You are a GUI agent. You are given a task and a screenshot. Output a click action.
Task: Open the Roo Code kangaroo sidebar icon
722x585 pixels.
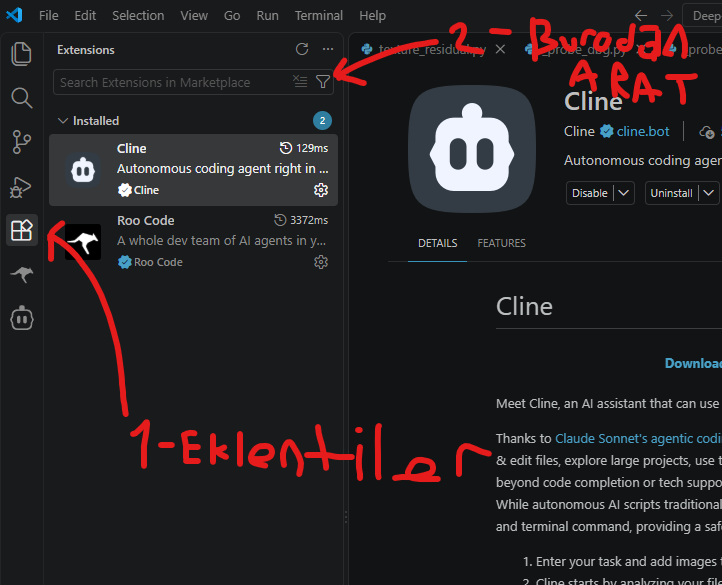click(x=22, y=274)
